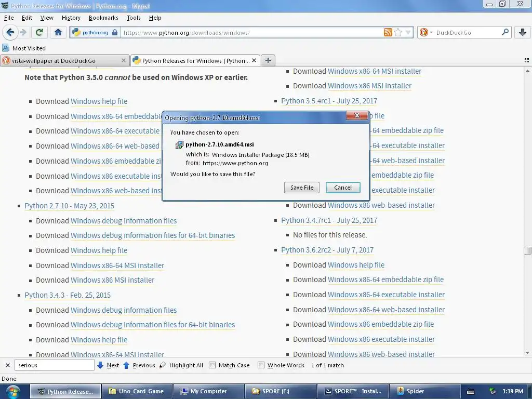532x399 pixels.
Task: Open the File menu
Action: (x=9, y=18)
